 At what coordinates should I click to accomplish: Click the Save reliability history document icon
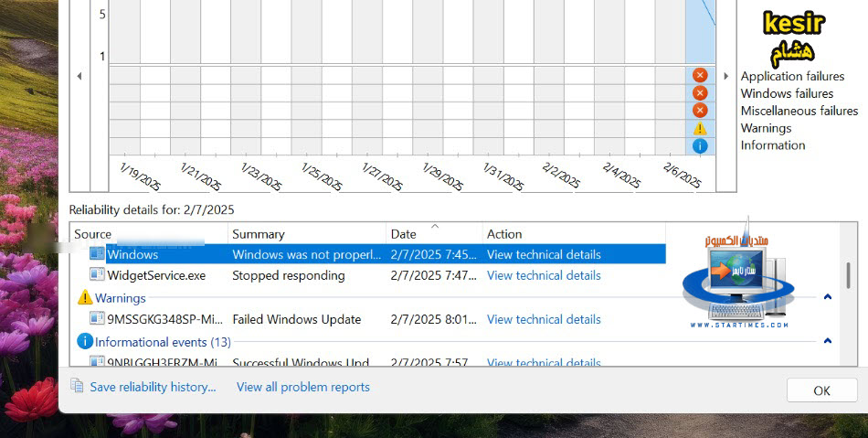click(x=77, y=386)
